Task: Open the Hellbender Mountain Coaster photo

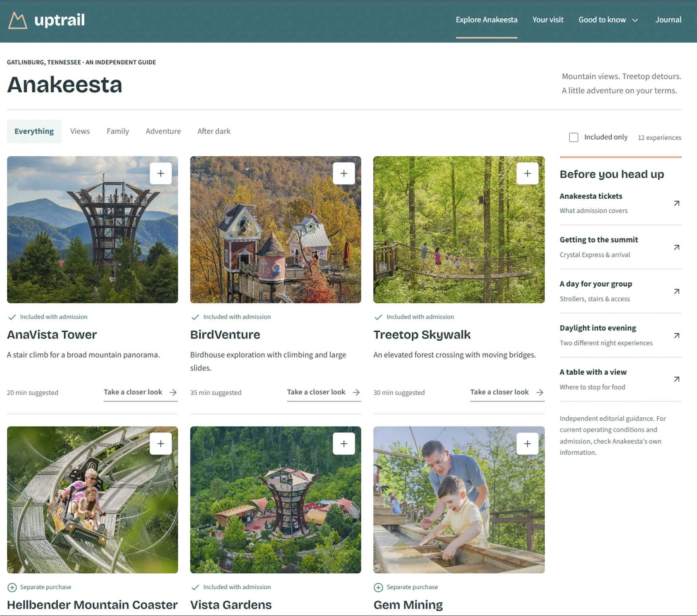Action: [x=92, y=500]
